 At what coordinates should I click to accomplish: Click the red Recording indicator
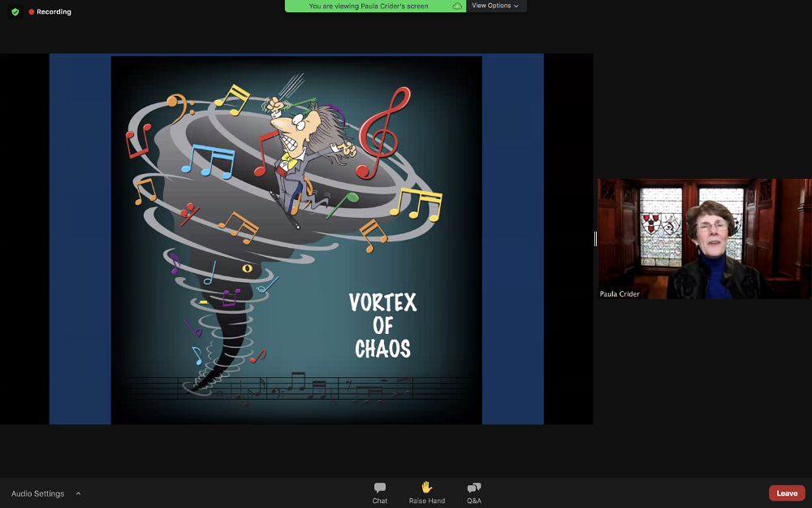50,11
